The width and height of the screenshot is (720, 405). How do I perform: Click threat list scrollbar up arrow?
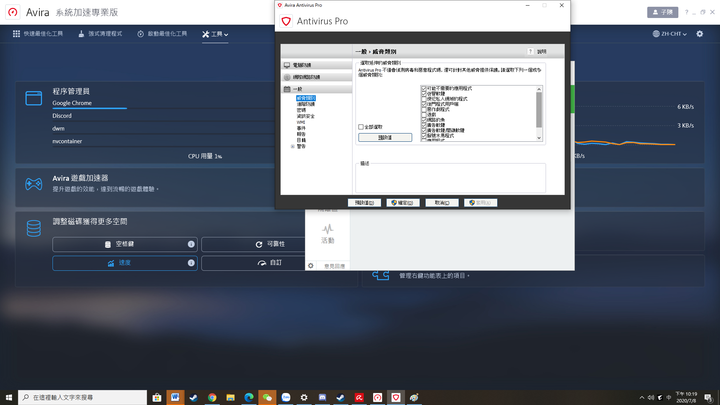[x=539, y=89]
